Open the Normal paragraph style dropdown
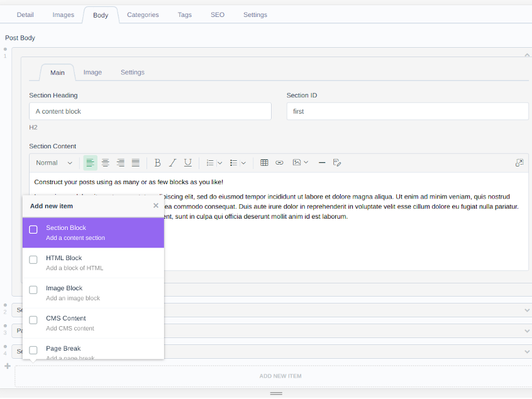The image size is (532, 399). pos(54,163)
